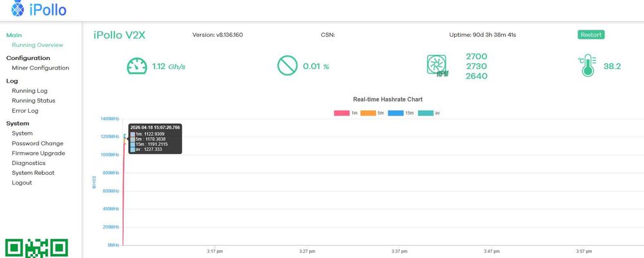
Task: Click the iPollo V2X title
Action: tap(120, 35)
